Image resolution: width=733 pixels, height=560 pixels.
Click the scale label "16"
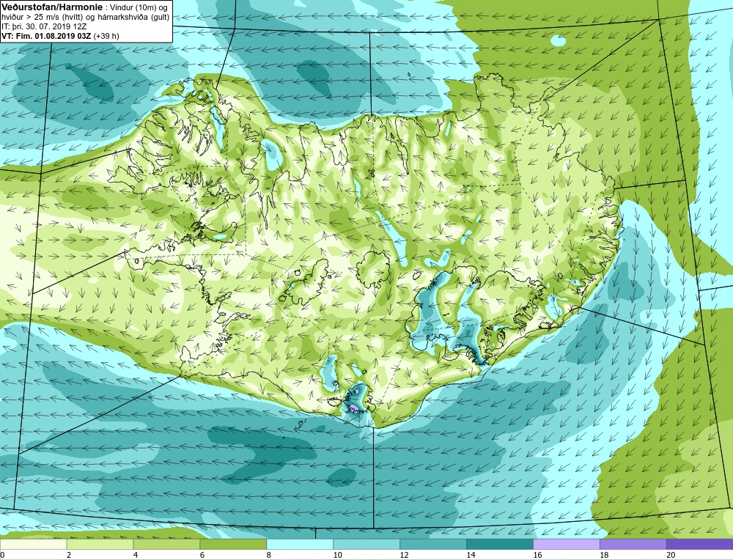tap(537, 555)
